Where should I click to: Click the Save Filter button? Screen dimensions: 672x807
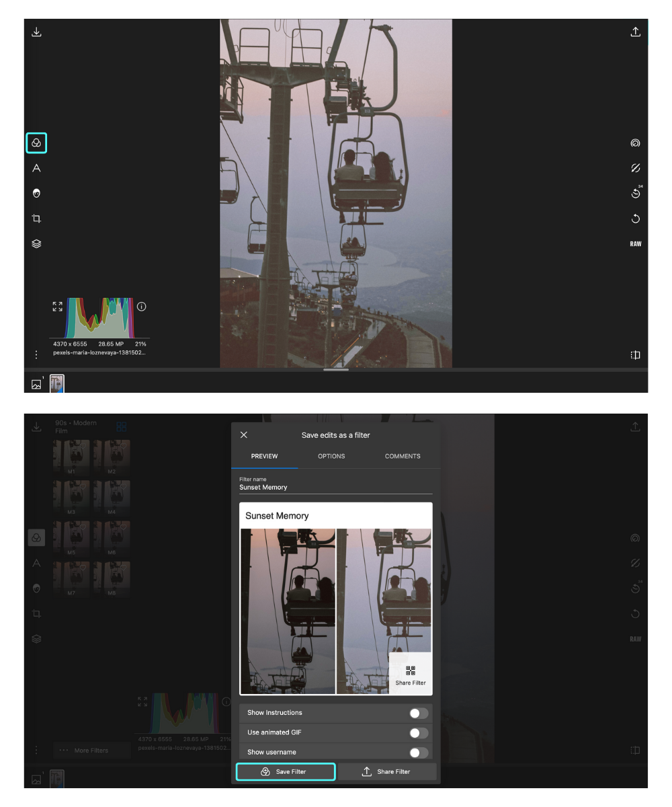[286, 771]
